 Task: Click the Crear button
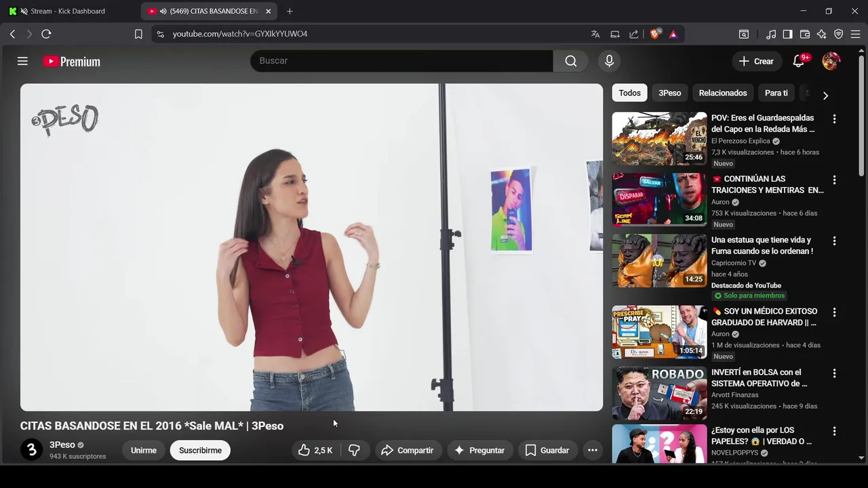[x=757, y=61]
